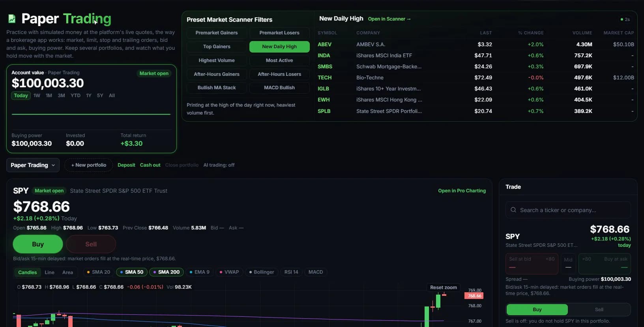Viewport: 644px width, 327px height.
Task: Click the Cash out link
Action: pyautogui.click(x=150, y=165)
